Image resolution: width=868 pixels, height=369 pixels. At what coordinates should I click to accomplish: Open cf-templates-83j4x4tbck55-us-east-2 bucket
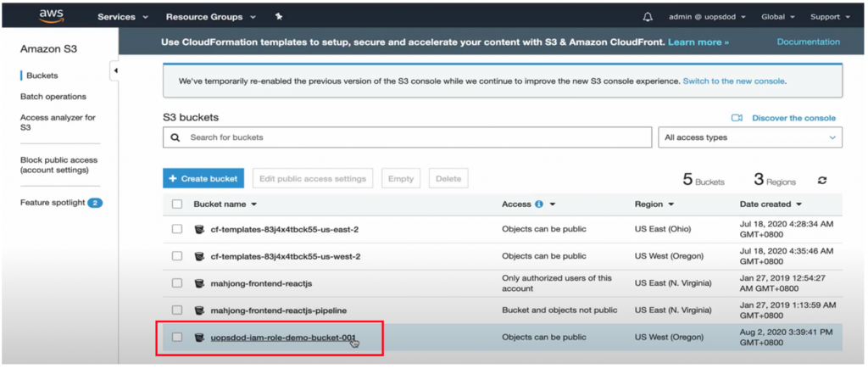click(x=285, y=229)
